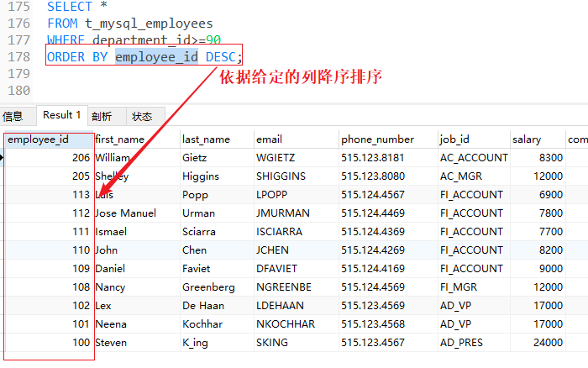Click first name cell Steven
Viewport: 588px width, 368px height.
[136, 343]
